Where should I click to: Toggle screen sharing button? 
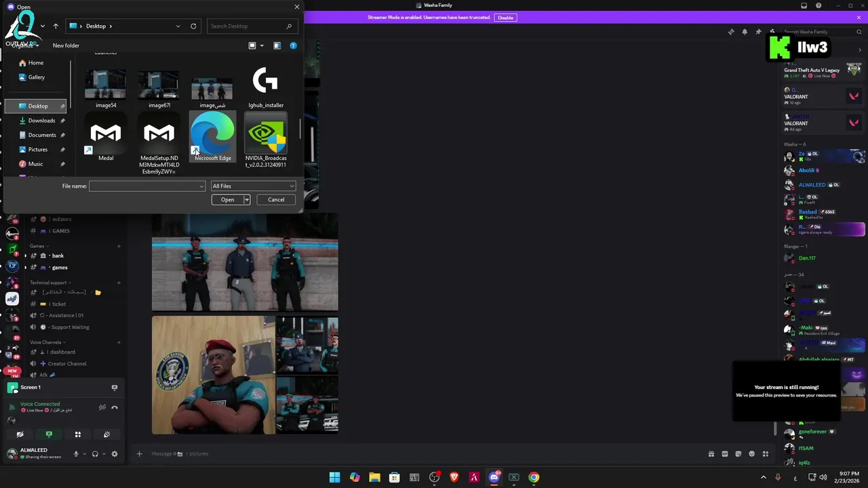49,434
